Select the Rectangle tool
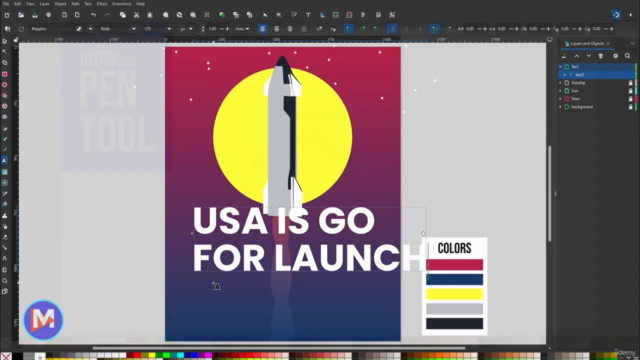 (4, 74)
